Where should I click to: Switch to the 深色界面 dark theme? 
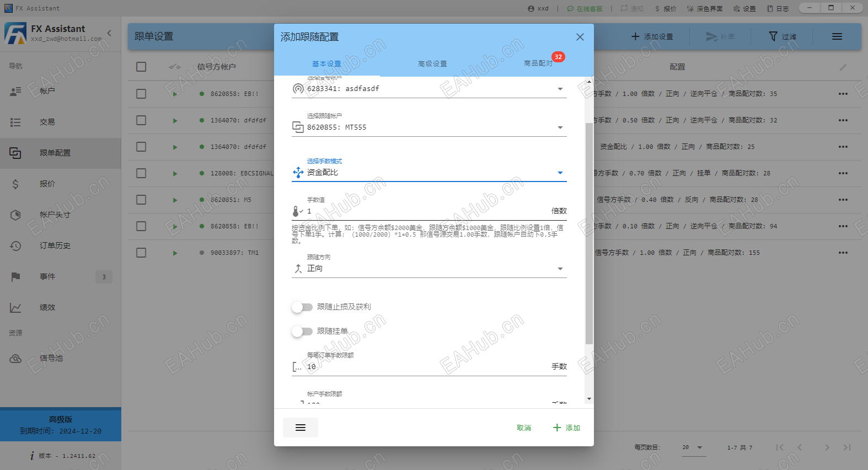click(x=705, y=8)
